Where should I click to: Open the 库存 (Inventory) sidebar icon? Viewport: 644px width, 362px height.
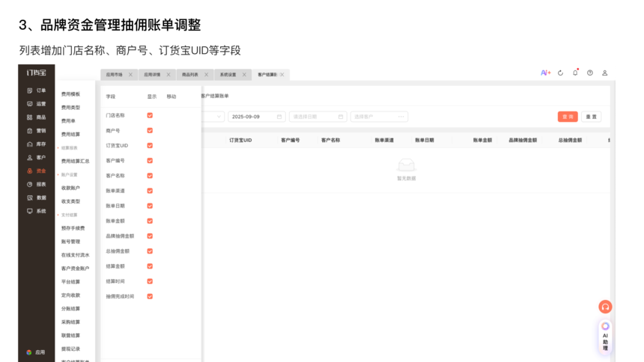pyautogui.click(x=30, y=144)
